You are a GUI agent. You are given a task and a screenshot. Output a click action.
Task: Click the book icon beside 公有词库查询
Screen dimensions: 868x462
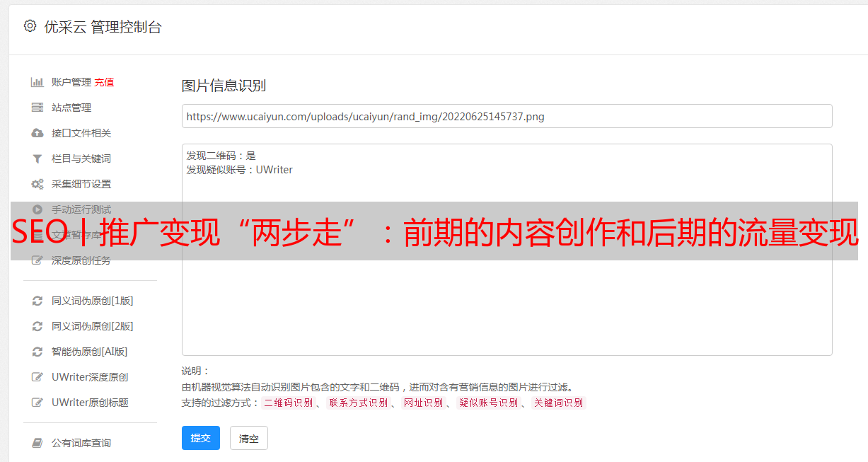coord(37,443)
